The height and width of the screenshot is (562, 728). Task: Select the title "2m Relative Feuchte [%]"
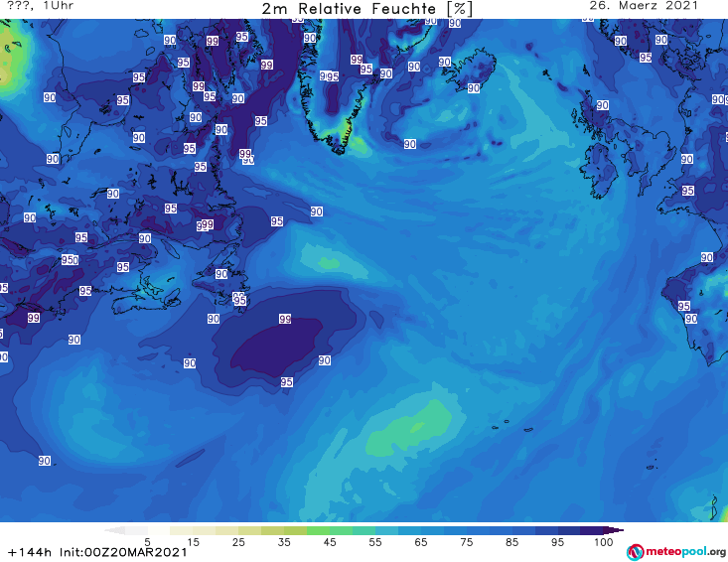(x=366, y=9)
